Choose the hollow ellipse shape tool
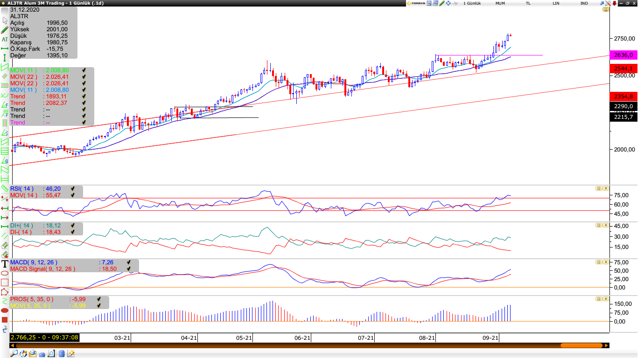Image resolution: width=644 pixels, height=358 pixels. (x=5, y=273)
